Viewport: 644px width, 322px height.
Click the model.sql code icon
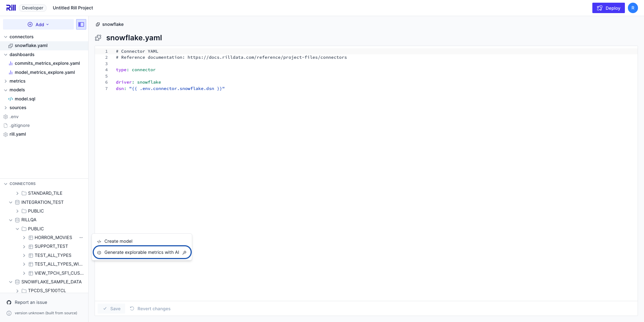pos(10,99)
